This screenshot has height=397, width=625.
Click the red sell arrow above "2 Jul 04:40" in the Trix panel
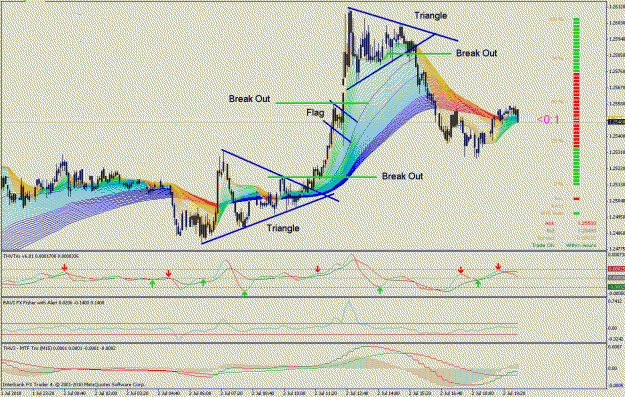(169, 273)
